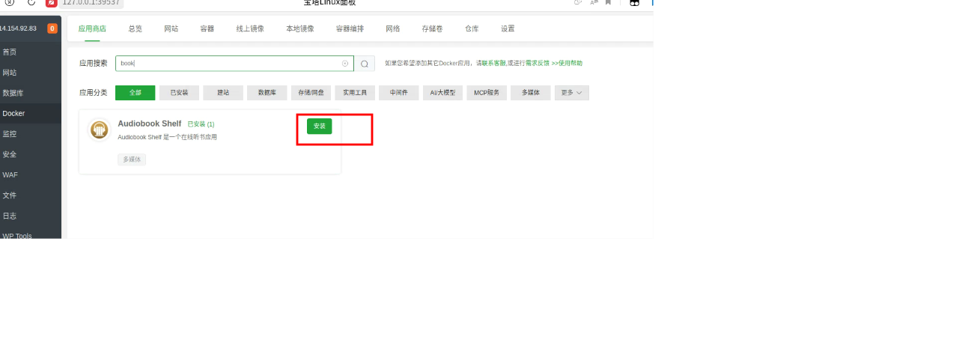The width and height of the screenshot is (980, 358).
Task: Click the Audiobook Shelf app logo
Action: coord(99,130)
